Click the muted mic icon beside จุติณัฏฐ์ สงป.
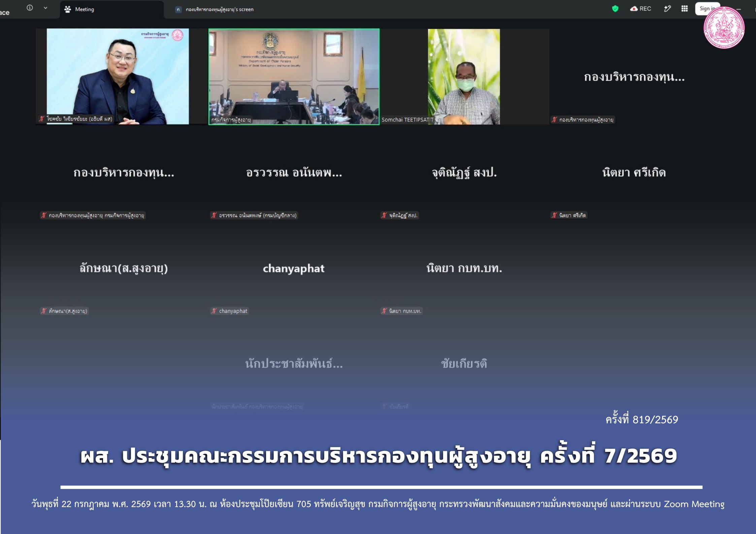Screen dimensions: 756x534 coord(384,215)
